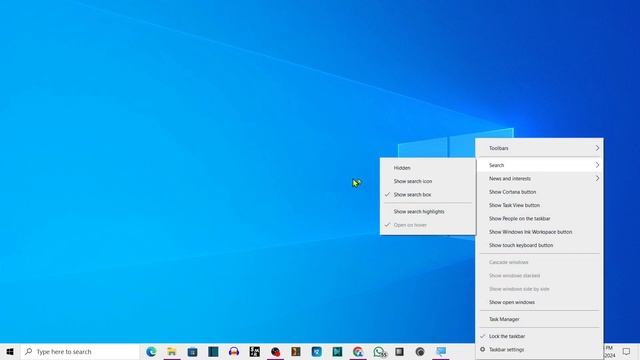The height and width of the screenshot is (360, 640).
Task: Open the headphones app icon on taskbar
Action: (234, 351)
